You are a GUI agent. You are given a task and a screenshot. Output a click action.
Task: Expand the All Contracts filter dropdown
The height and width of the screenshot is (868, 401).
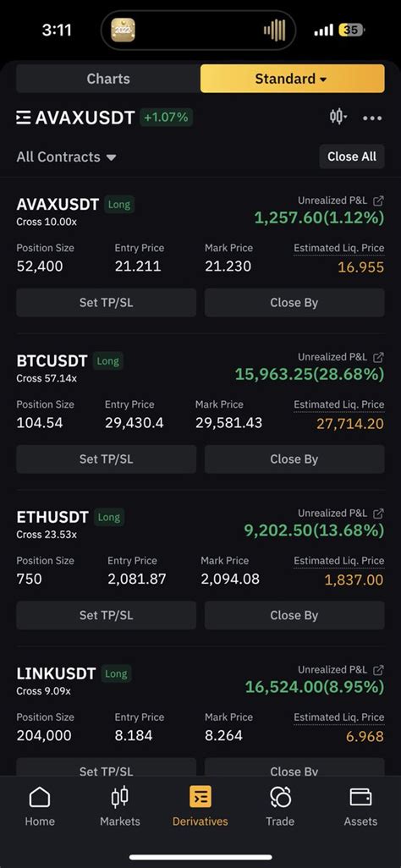[67, 157]
